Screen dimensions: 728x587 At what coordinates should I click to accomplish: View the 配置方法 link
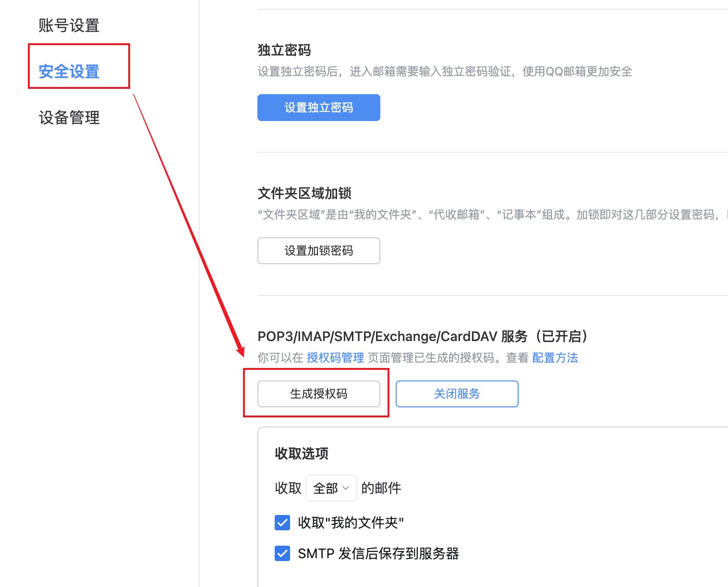pos(555,358)
